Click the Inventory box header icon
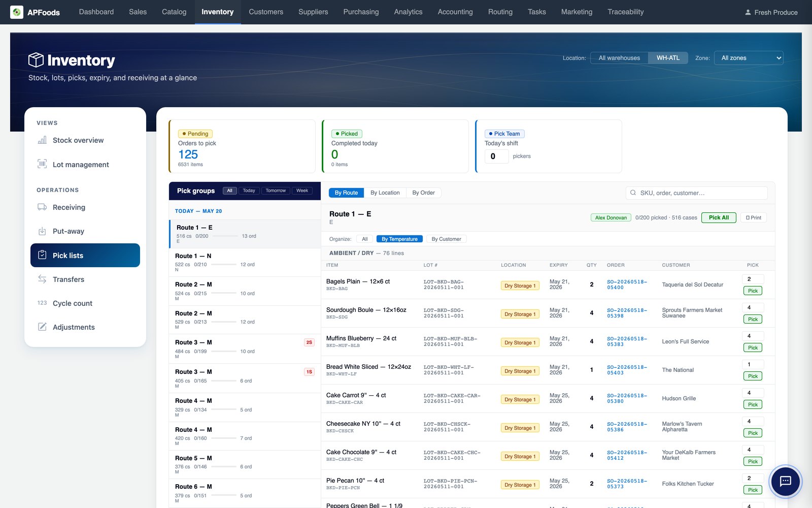The height and width of the screenshot is (508, 812). 36,60
